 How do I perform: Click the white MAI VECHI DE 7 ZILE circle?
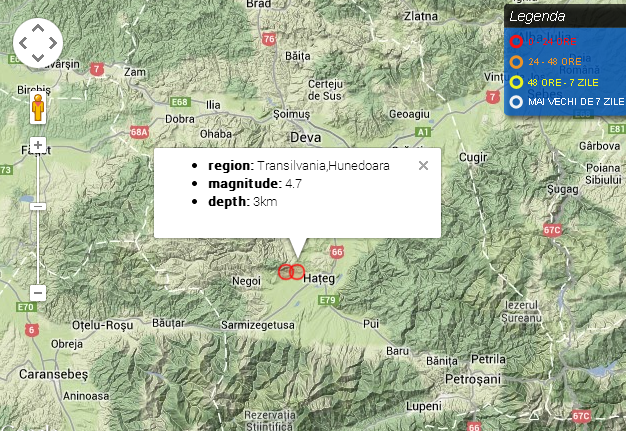pos(516,102)
